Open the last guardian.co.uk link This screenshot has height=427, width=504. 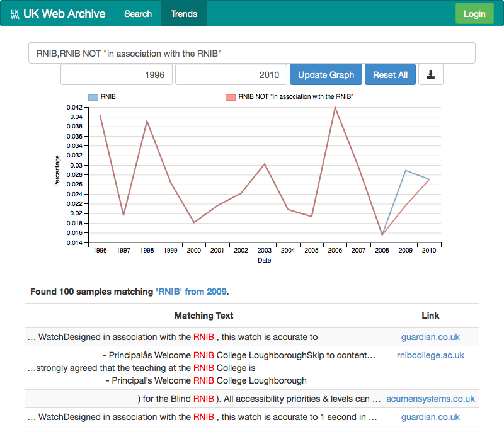pyautogui.click(x=430, y=417)
